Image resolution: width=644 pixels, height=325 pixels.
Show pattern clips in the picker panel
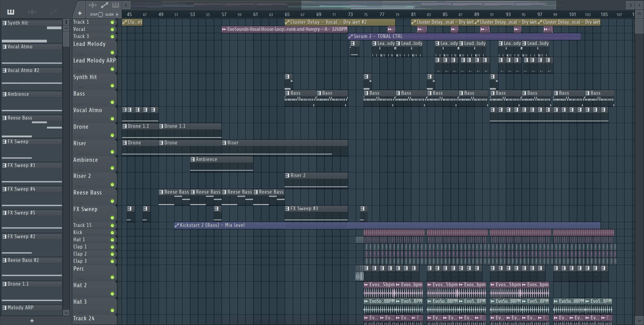click(x=11, y=12)
